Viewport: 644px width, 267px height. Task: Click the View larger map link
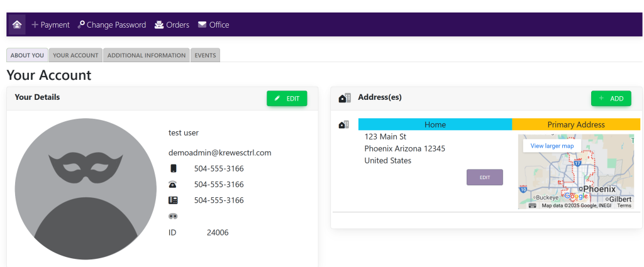[x=552, y=146]
